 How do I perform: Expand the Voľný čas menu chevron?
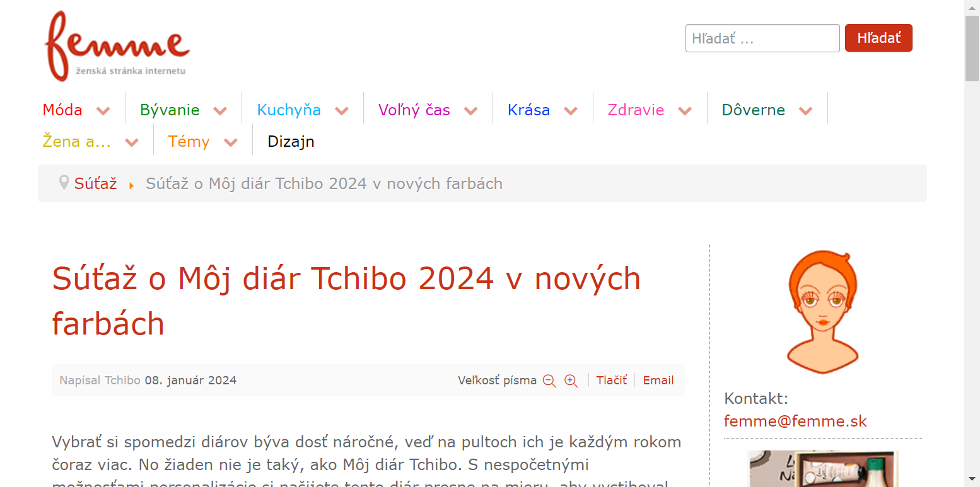click(471, 111)
